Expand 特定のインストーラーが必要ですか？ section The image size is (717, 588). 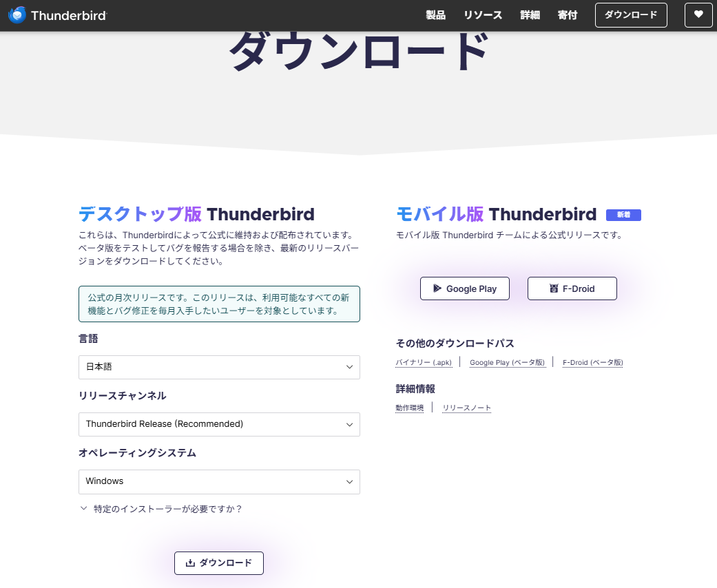pyautogui.click(x=161, y=509)
